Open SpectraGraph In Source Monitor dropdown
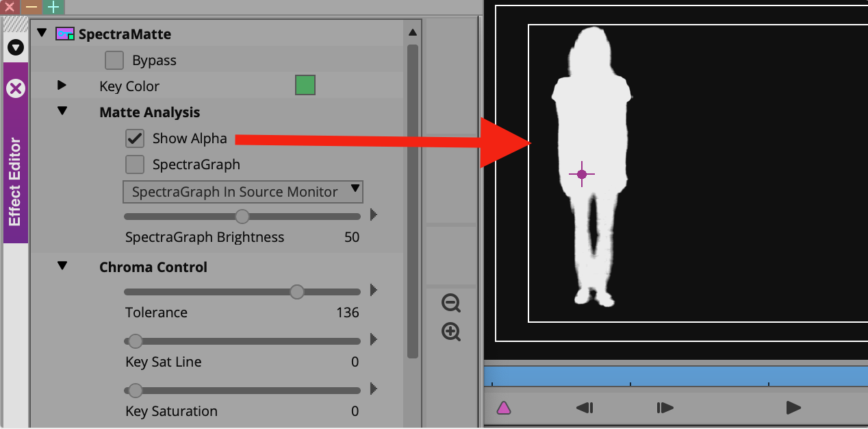The image size is (868, 429). [x=243, y=192]
